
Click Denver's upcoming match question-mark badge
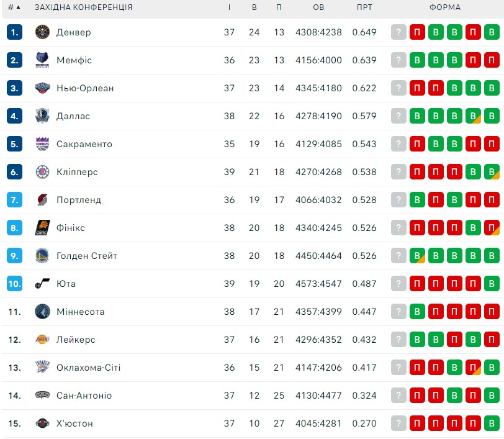(398, 32)
